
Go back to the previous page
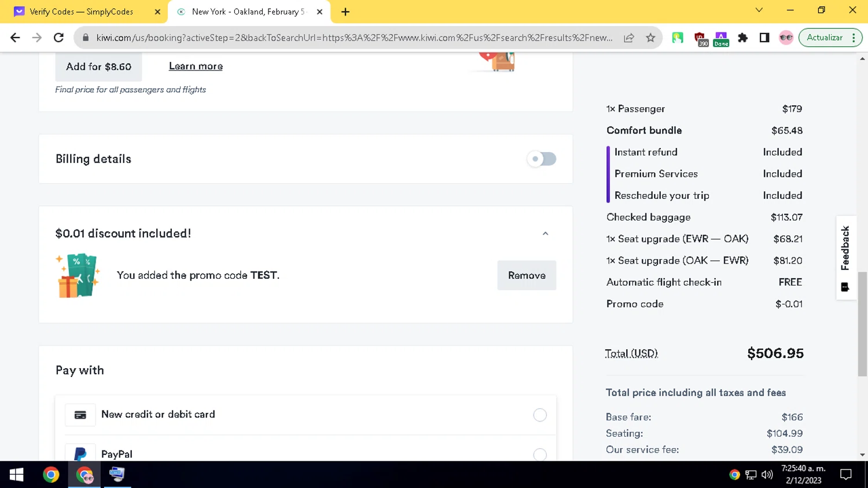click(x=15, y=38)
